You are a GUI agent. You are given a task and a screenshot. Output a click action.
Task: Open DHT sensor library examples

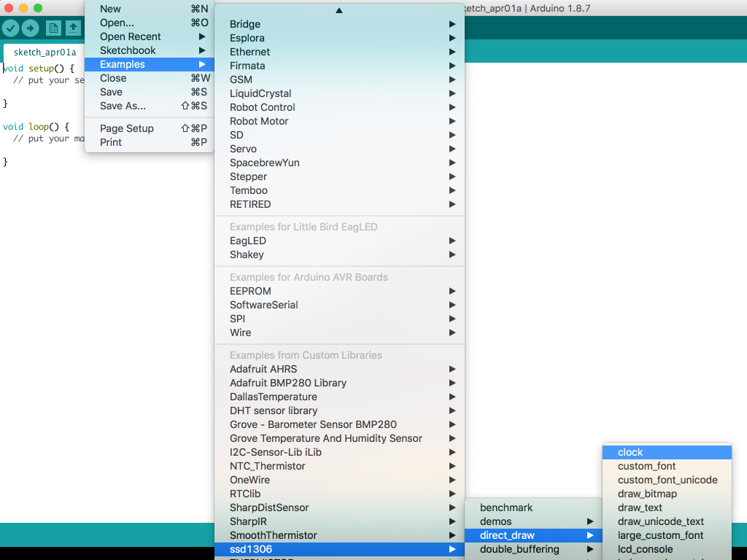[x=340, y=411]
